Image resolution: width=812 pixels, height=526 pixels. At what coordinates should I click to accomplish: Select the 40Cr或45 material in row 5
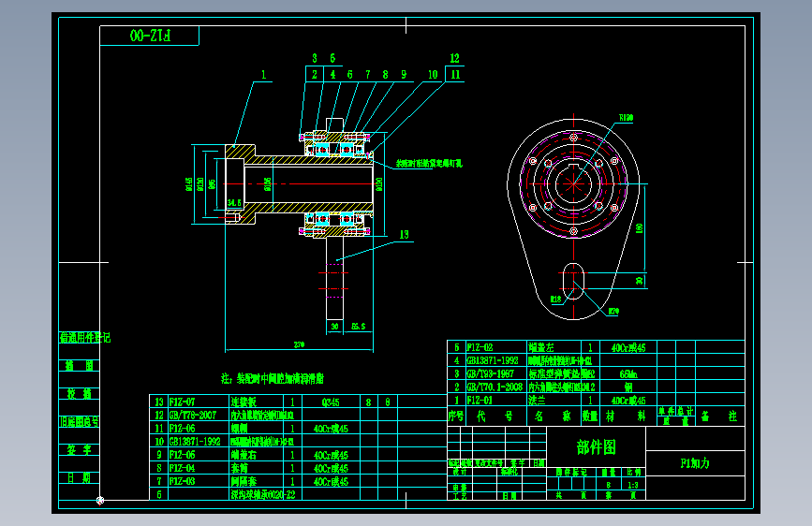point(628,348)
